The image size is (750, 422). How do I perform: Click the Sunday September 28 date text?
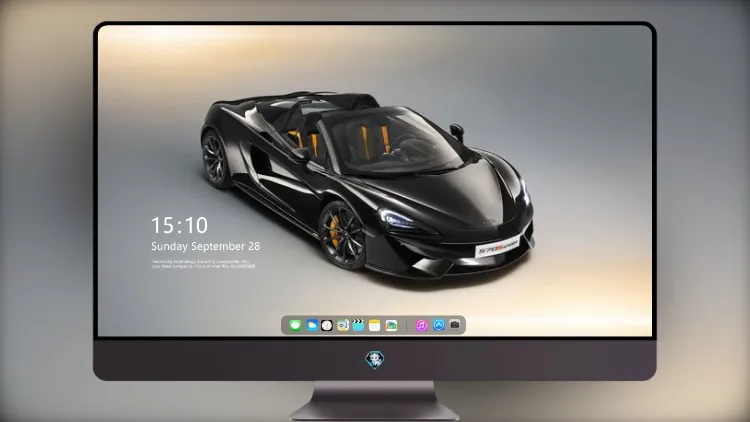[x=206, y=246]
